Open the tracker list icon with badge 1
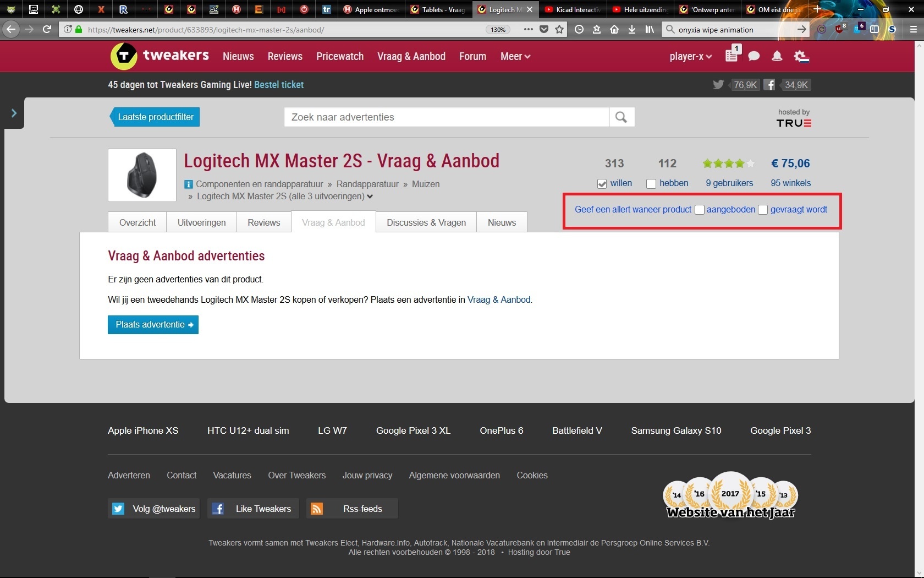Image resolution: width=924 pixels, height=578 pixels. tap(733, 54)
